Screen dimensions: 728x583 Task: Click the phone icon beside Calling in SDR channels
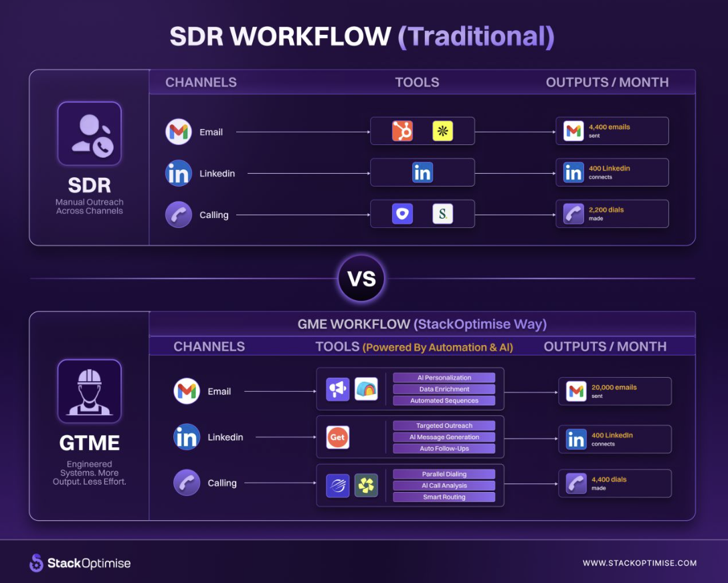(179, 215)
